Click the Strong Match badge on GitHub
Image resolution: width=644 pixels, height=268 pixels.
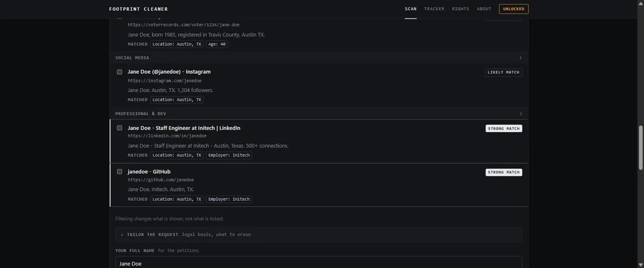click(x=504, y=172)
